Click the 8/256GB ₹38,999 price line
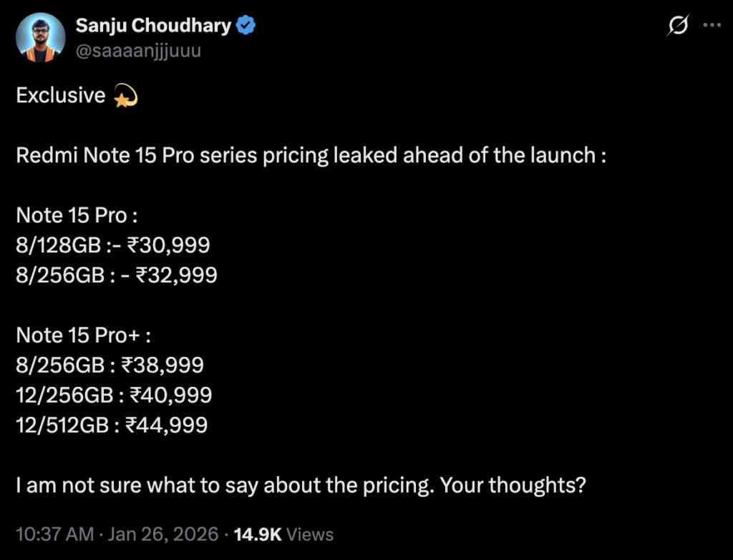Screen dimensions: 733x560 (x=110, y=365)
